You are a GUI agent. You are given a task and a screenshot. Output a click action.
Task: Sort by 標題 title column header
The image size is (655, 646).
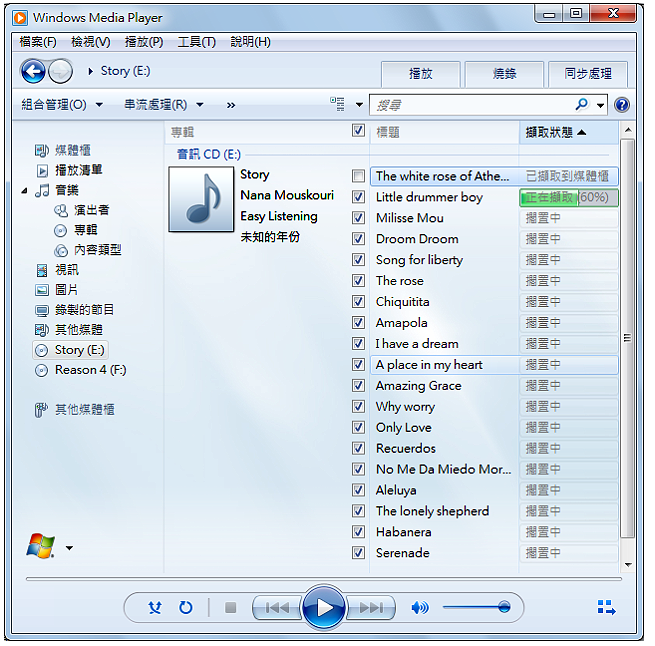coord(444,132)
